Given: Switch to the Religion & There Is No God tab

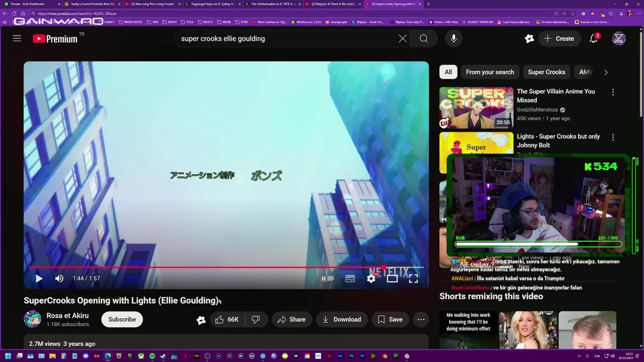Looking at the screenshot, I should click(x=333, y=4).
